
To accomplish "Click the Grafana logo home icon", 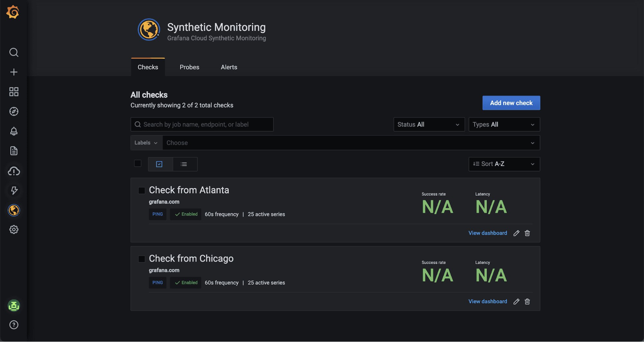I will point(13,12).
